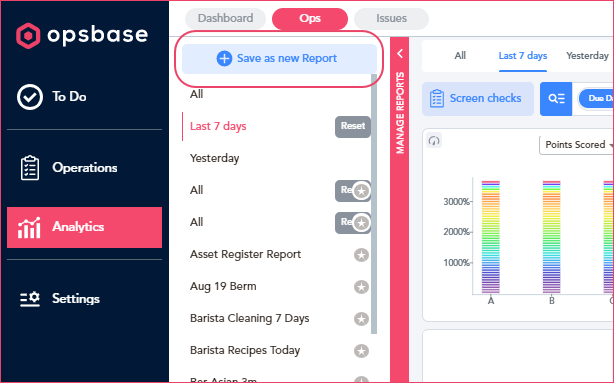This screenshot has height=383, width=614.
Task: Open Operations clipboard section
Action: [84, 168]
